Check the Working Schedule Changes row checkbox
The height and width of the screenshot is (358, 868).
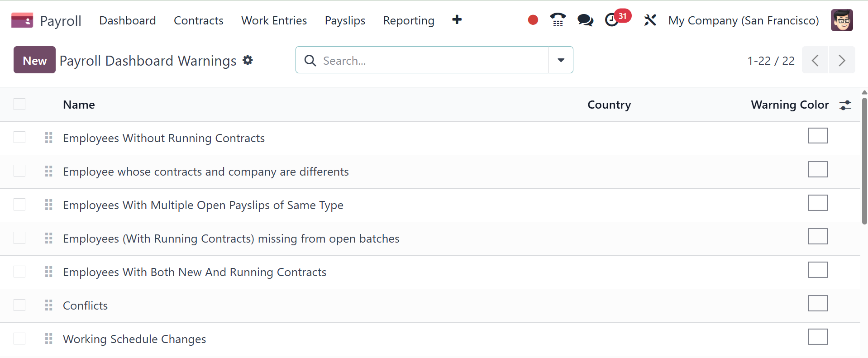coord(19,339)
